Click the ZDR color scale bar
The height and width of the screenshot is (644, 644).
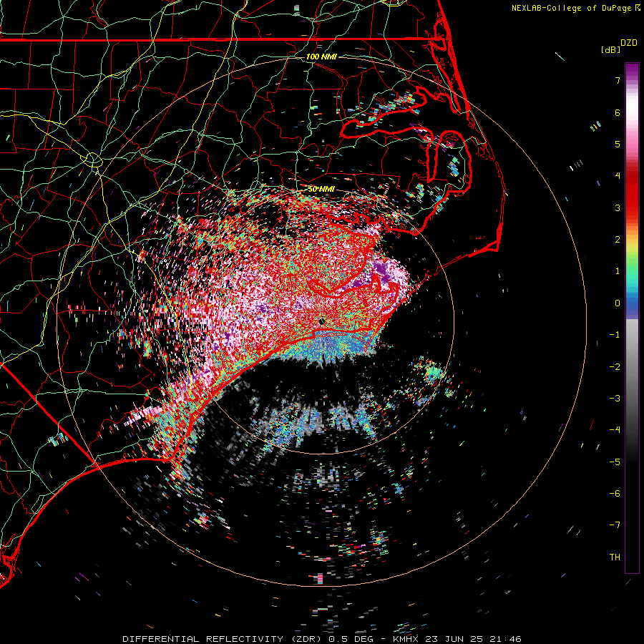[x=632, y=318]
